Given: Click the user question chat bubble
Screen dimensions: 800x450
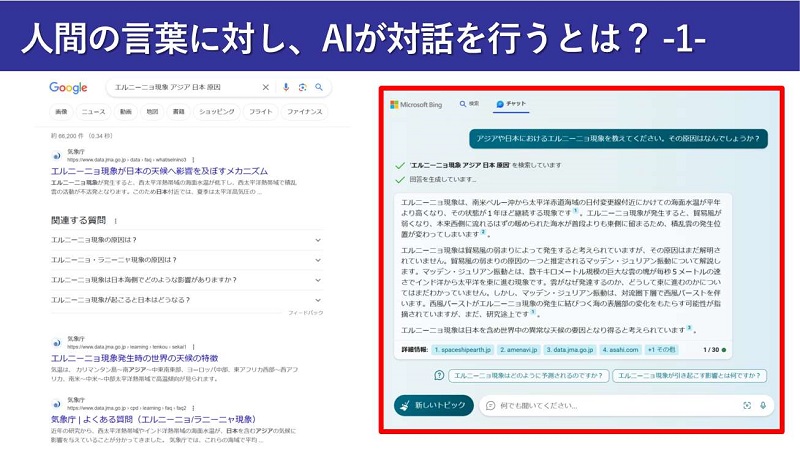Looking at the screenshot, I should coord(618,139).
